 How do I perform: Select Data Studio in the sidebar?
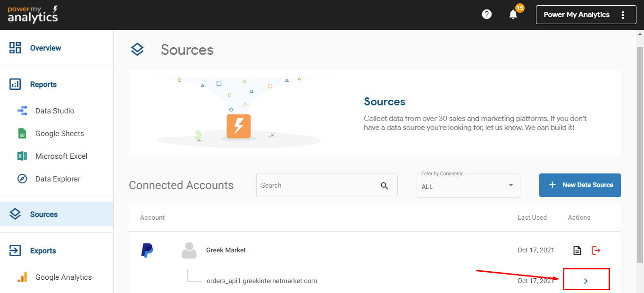(55, 111)
